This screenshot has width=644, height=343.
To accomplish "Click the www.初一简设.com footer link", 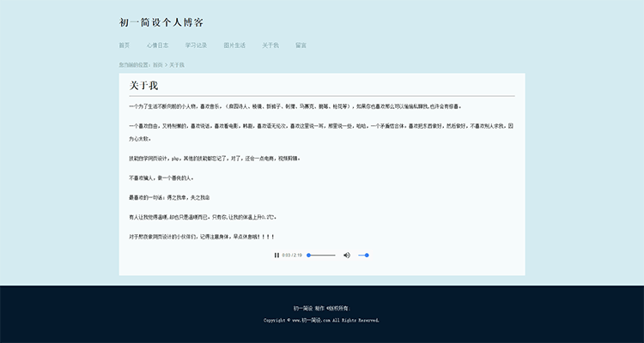I will pyautogui.click(x=312, y=320).
